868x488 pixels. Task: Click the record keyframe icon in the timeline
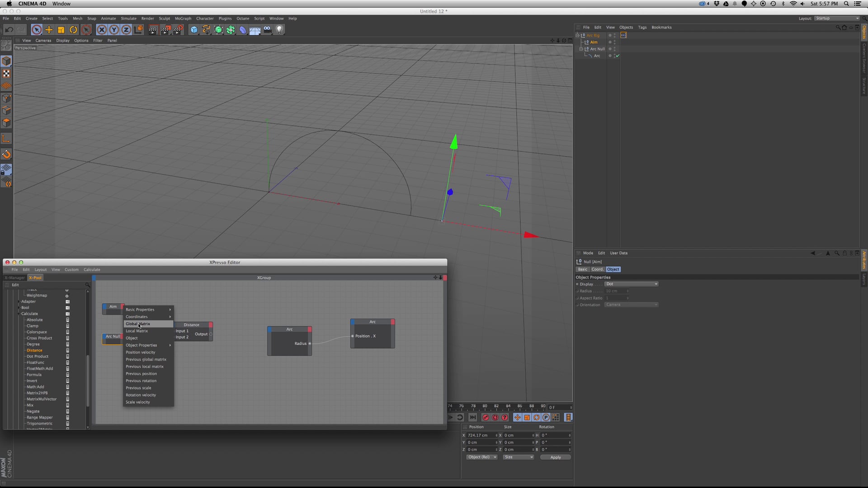pyautogui.click(x=485, y=418)
